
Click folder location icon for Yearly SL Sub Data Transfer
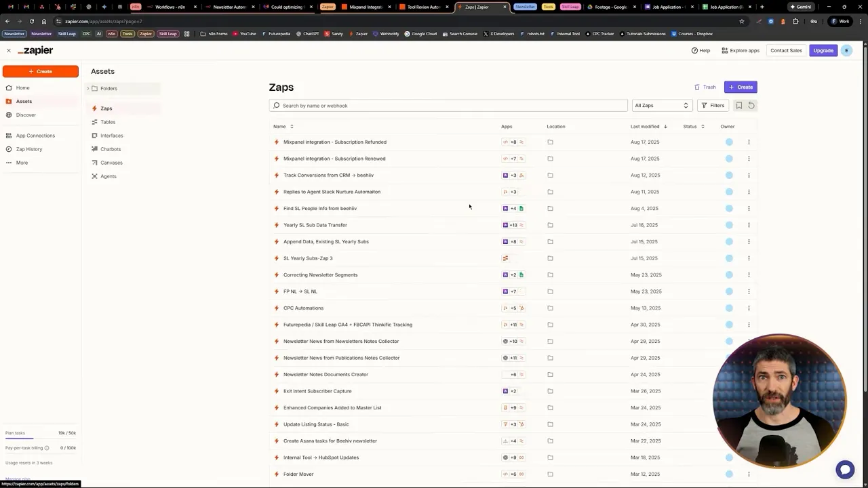pos(550,225)
